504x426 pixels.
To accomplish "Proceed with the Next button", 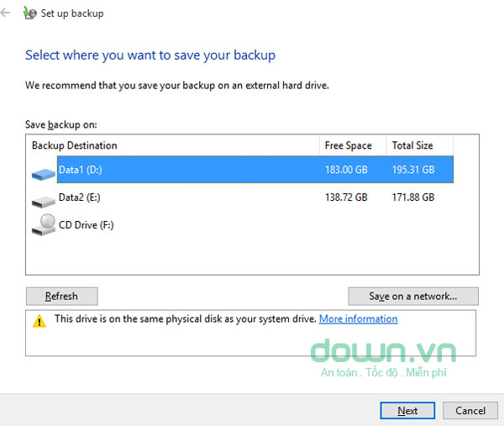I will (x=407, y=411).
